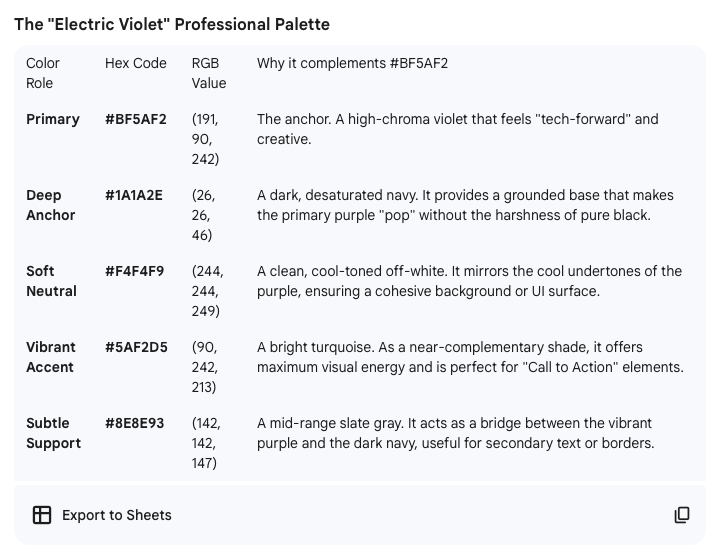The image size is (726, 558).
Task: Select the #5AF2D5 hex code cell
Action: point(136,347)
